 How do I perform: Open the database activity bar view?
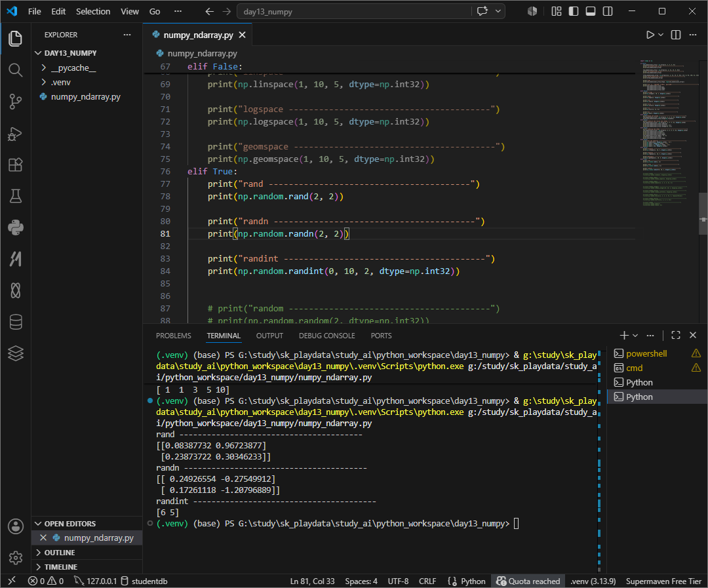click(15, 322)
